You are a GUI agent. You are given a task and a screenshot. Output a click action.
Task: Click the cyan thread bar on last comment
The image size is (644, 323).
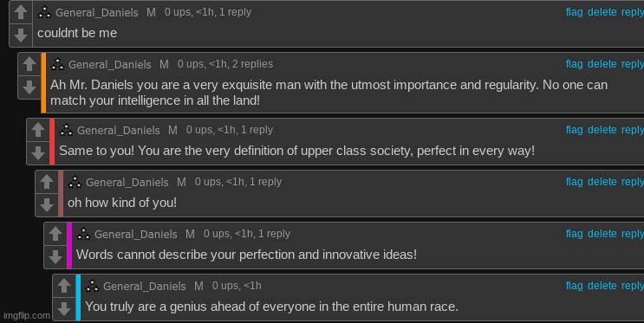pos(78,298)
